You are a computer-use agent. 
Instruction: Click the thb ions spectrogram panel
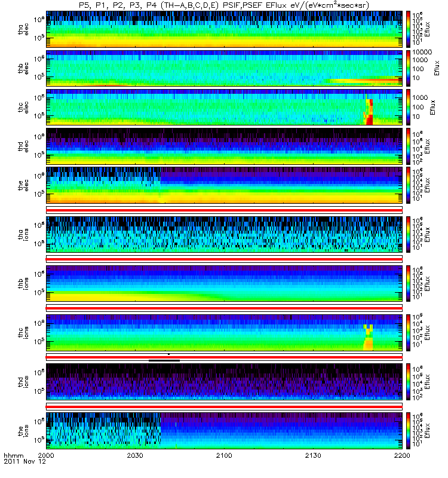tap(225, 283)
